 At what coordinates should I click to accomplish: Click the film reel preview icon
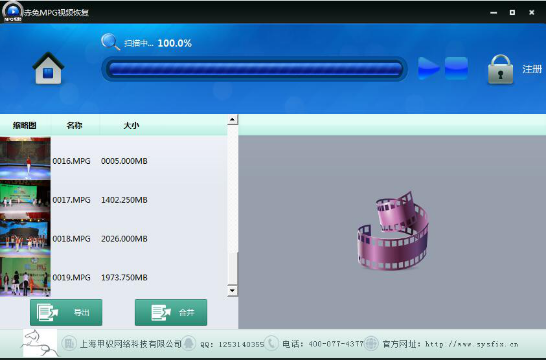point(393,230)
